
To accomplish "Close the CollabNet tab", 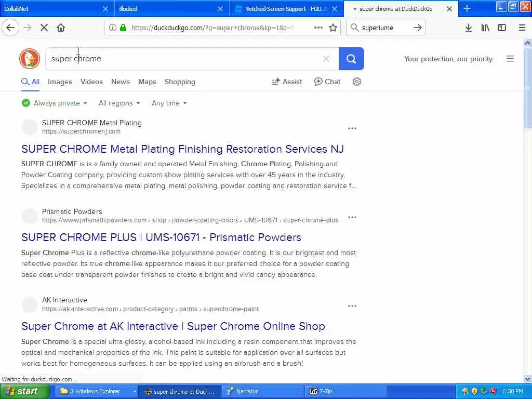I will pyautogui.click(x=105, y=9).
